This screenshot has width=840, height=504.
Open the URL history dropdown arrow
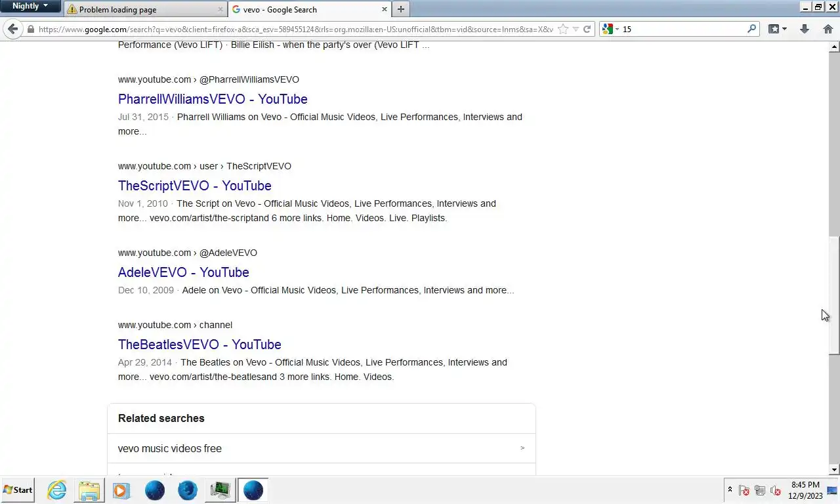(x=576, y=29)
